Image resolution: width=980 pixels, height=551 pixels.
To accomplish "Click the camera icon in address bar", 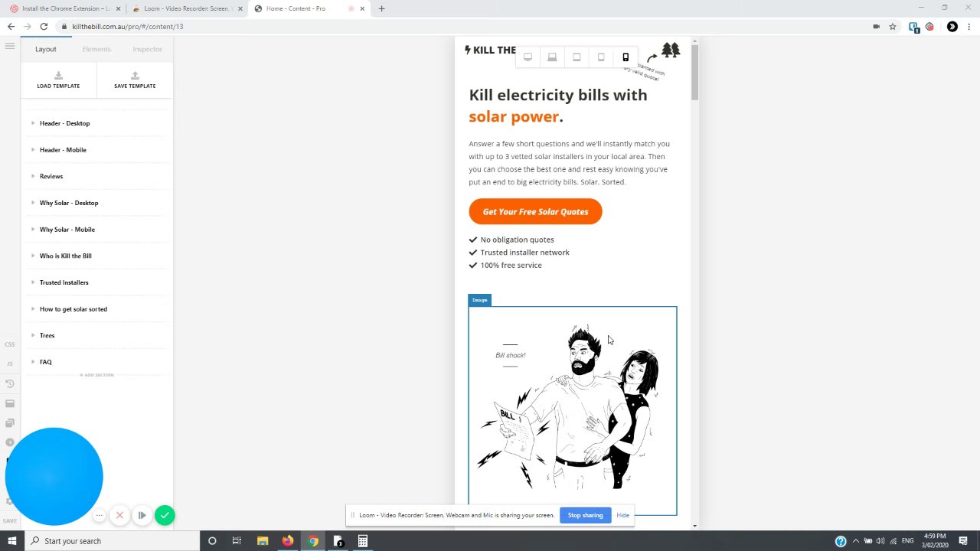I will coord(876,27).
